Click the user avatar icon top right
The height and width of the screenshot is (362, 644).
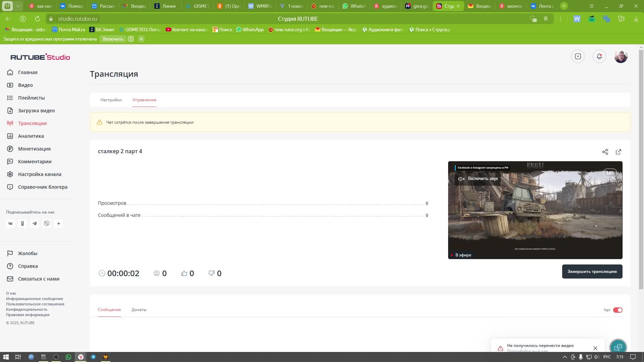(x=621, y=57)
